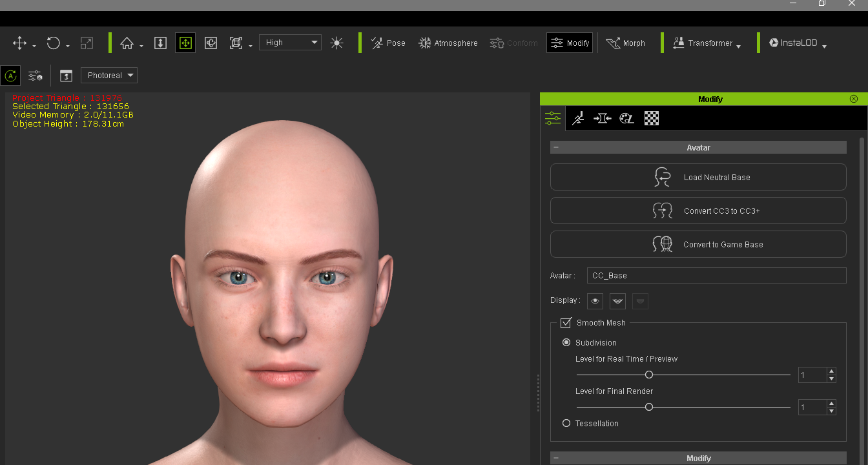Select the Subdivision radio option
This screenshot has height=465, width=868.
[566, 342]
